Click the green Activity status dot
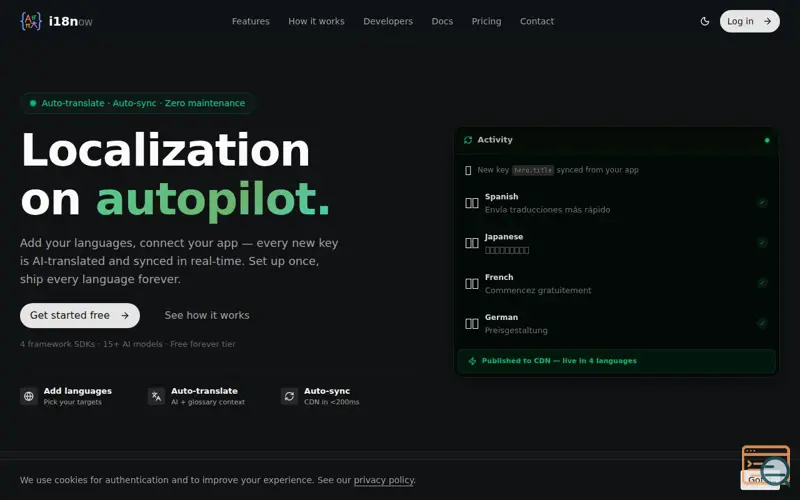The image size is (800, 500). [x=767, y=140]
